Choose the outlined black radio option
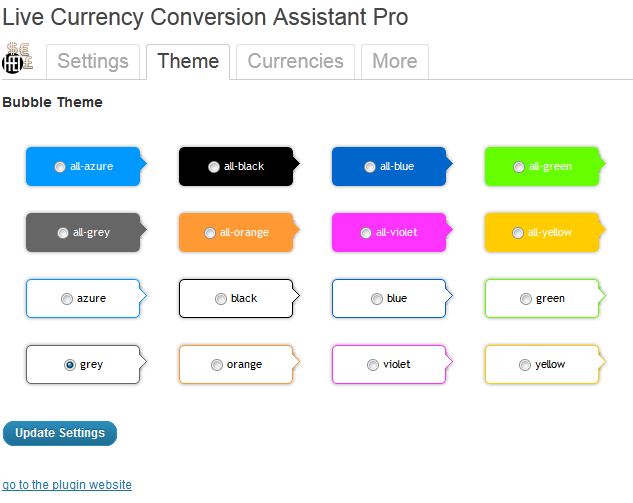The image size is (633, 503). (x=221, y=299)
